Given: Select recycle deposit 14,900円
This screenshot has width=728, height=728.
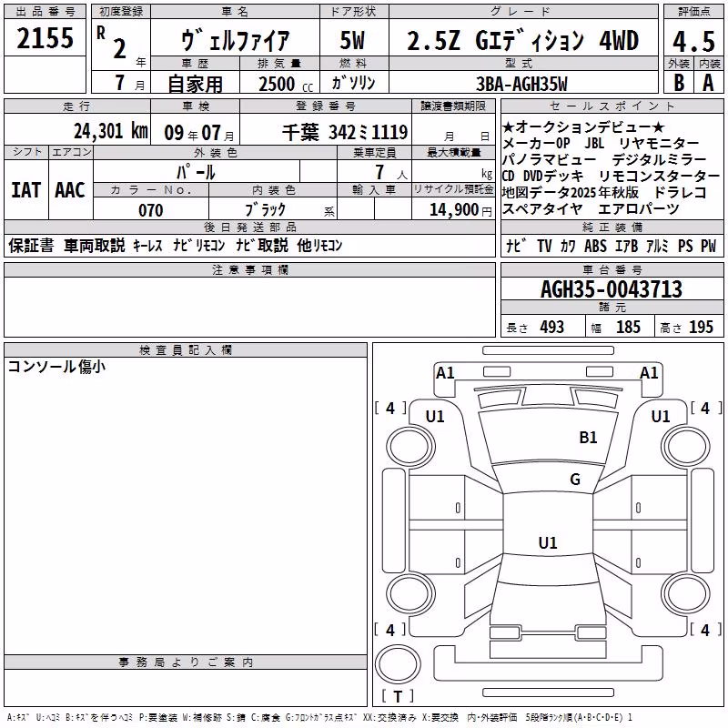Looking at the screenshot, I should (x=460, y=210).
